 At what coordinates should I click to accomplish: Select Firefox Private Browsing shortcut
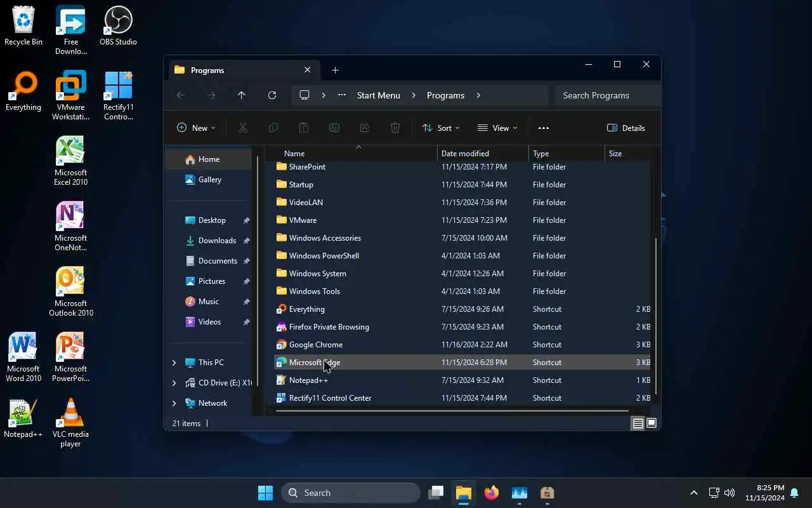tap(463, 327)
